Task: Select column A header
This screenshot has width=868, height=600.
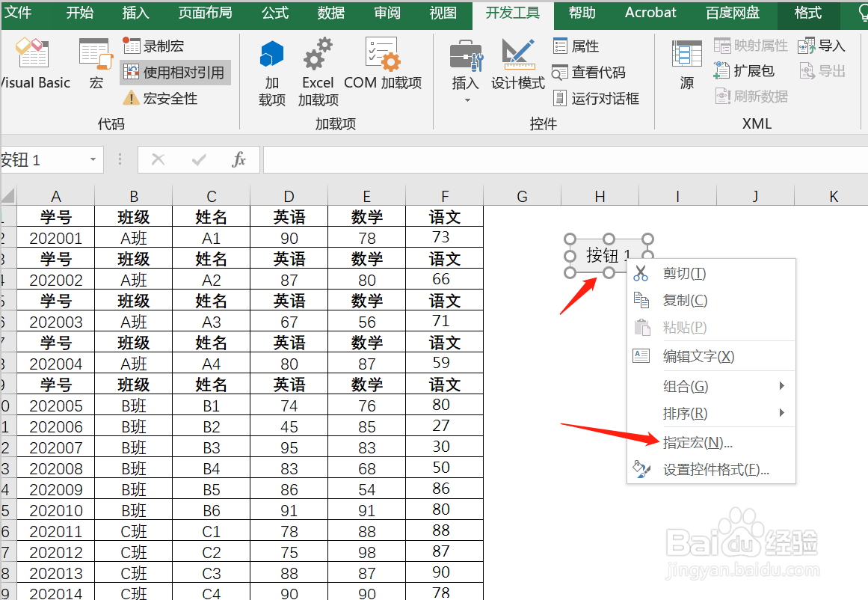Action: click(x=56, y=196)
